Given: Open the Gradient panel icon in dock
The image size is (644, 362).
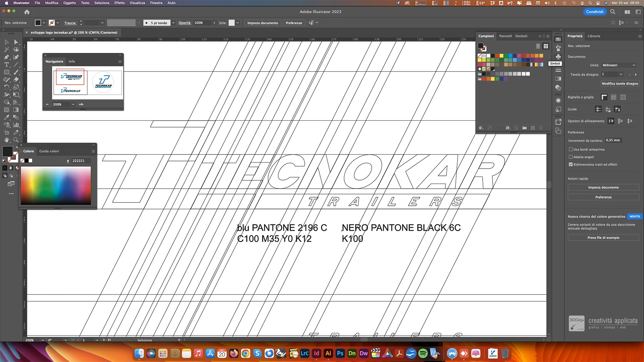Looking at the screenshot, I should click(x=558, y=79).
